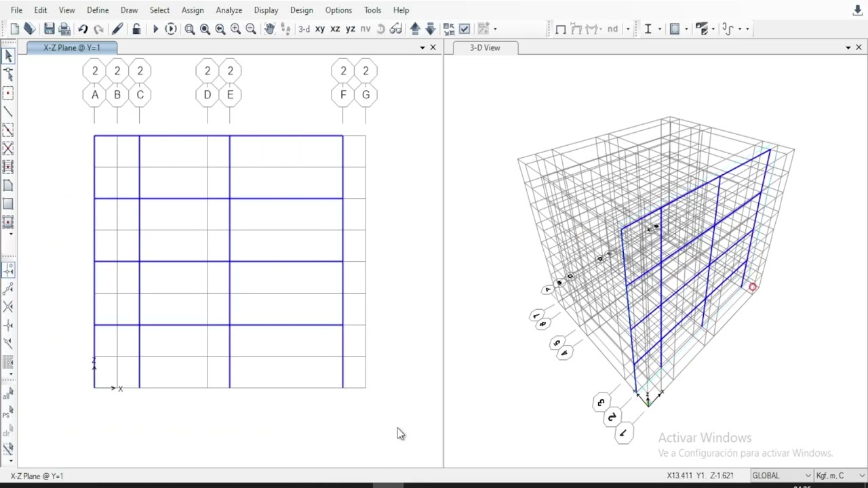
Task: Click the model-alive dashed circle play icon
Action: pos(171,28)
